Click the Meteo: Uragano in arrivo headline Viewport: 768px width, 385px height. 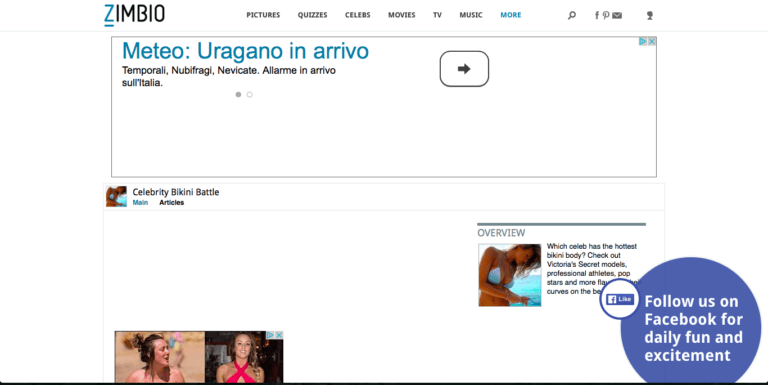click(x=245, y=51)
